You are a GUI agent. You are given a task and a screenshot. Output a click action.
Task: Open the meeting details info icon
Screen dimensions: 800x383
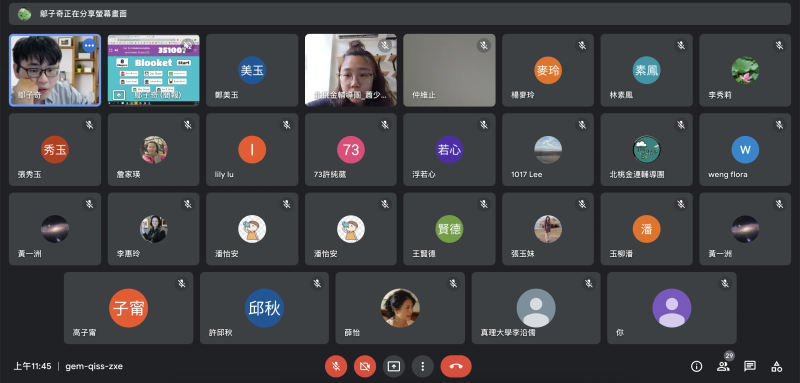tap(696, 366)
